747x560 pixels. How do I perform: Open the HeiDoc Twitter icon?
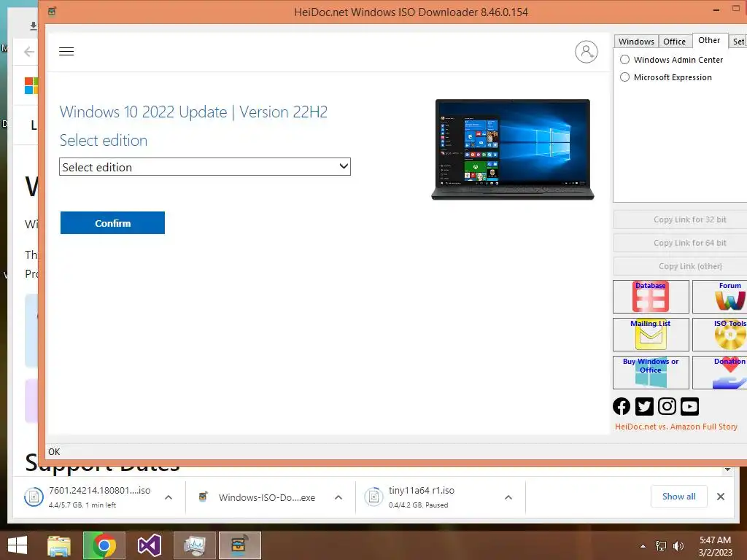point(644,406)
